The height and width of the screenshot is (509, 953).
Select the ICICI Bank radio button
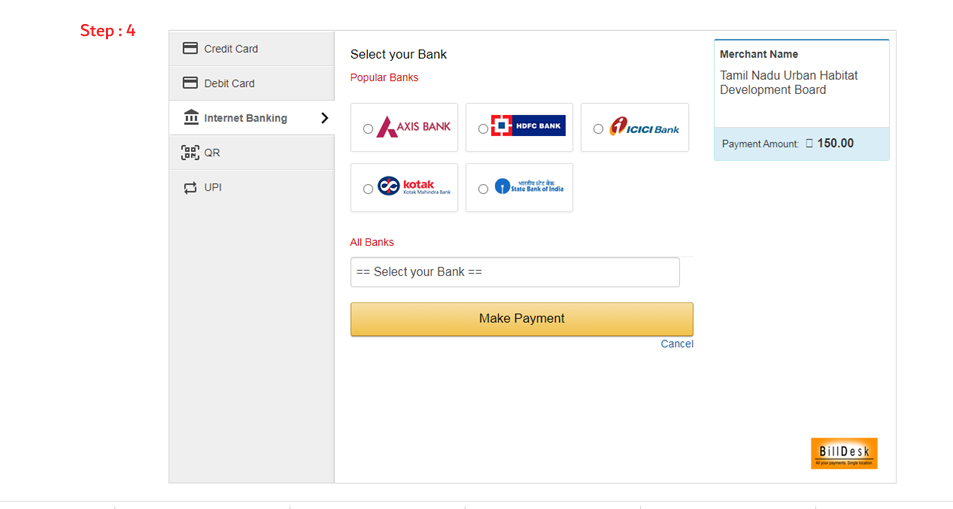click(x=598, y=129)
